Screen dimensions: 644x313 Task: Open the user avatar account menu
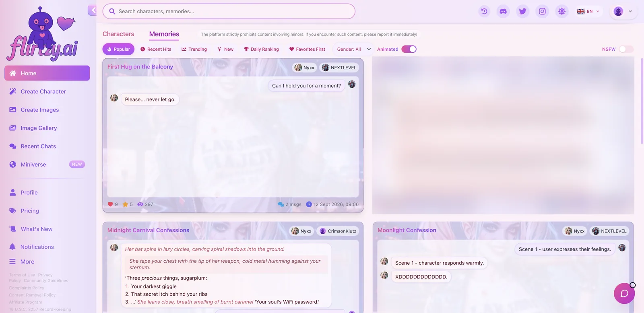point(623,11)
